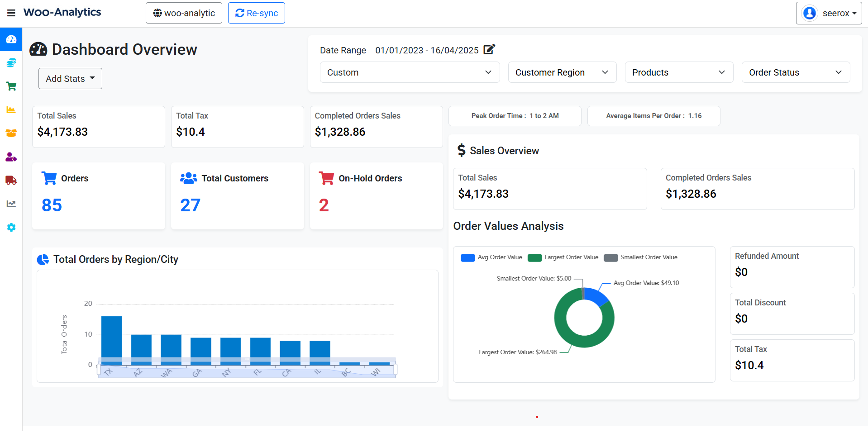This screenshot has height=433, width=868.
Task: Expand the Order Status dropdown
Action: 796,72
